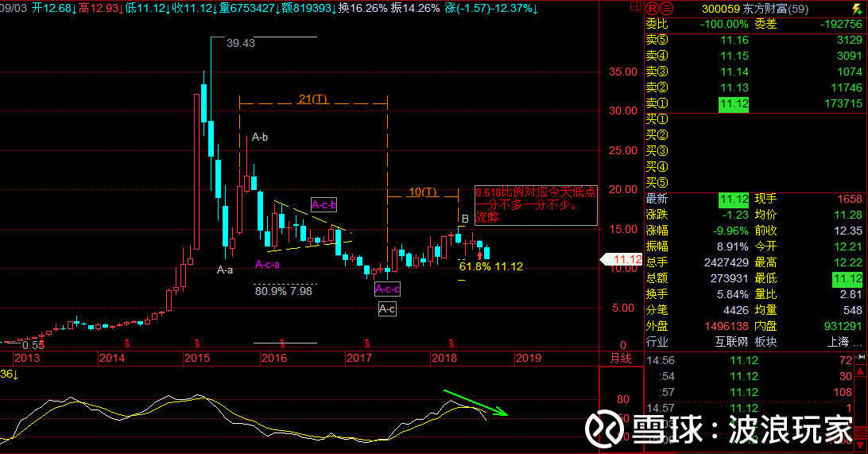Screen dimensions: 868x454
Task: Click the stock title 300059 东方财富
Action: [x=755, y=9]
